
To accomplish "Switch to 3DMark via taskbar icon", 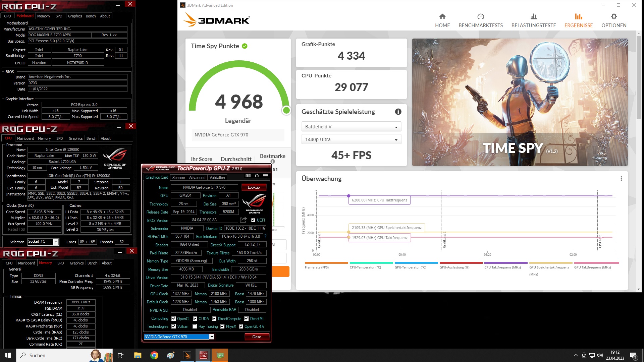I will tap(187, 355).
